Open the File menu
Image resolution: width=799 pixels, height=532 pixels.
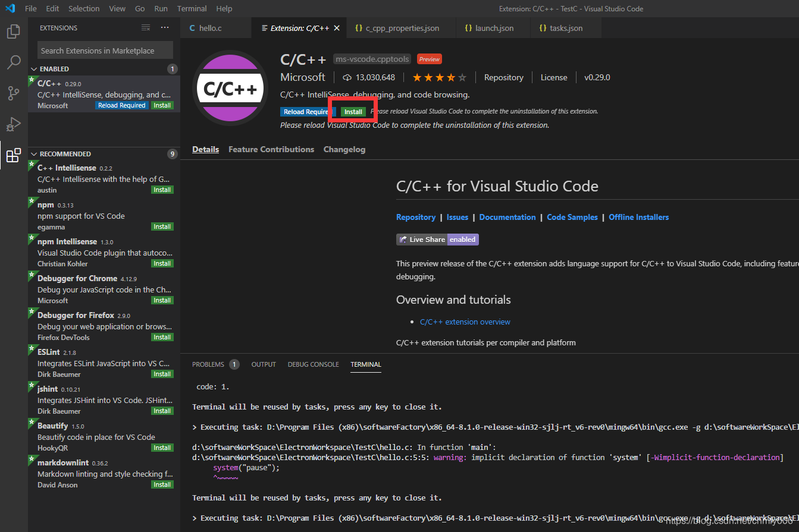point(31,8)
